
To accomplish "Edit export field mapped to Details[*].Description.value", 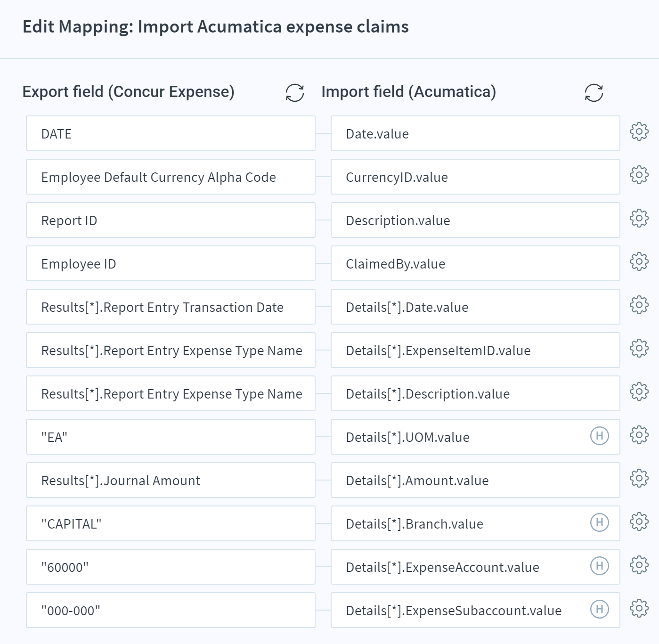I will (x=171, y=393).
